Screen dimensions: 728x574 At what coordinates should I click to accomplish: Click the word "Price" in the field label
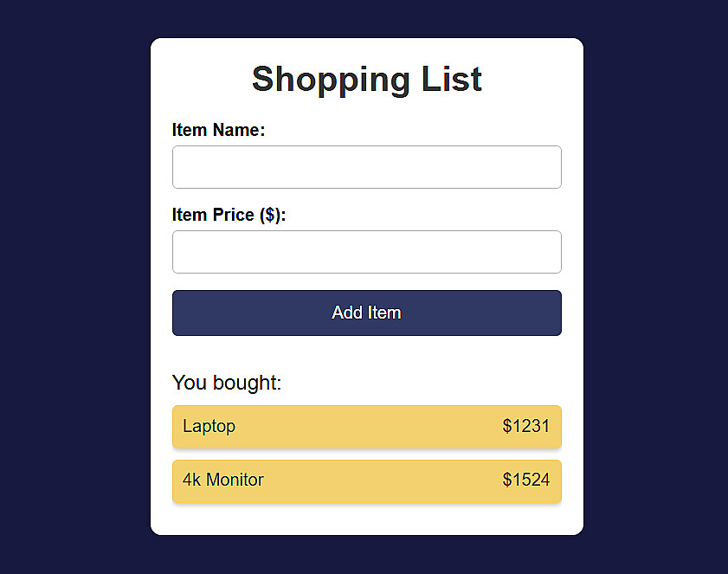233,215
